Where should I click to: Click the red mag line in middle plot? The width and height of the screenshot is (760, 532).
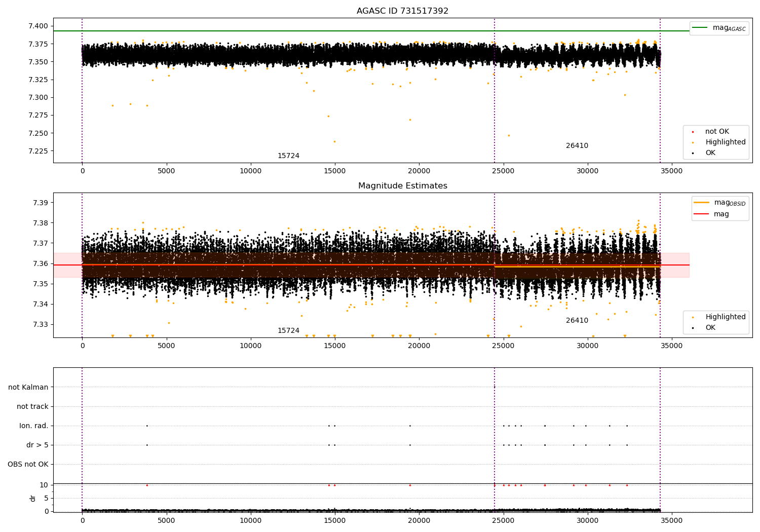click(x=371, y=265)
